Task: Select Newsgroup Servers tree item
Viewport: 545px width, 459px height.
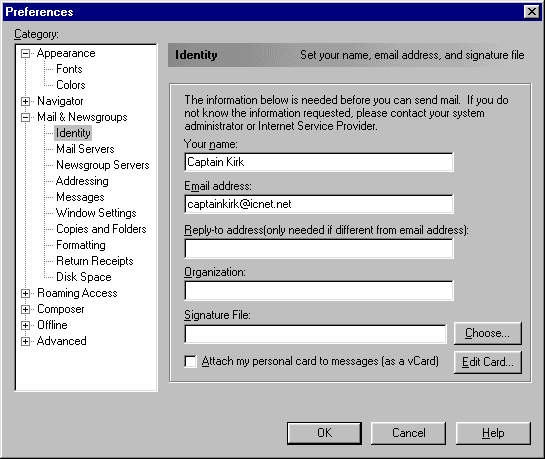Action: click(103, 165)
